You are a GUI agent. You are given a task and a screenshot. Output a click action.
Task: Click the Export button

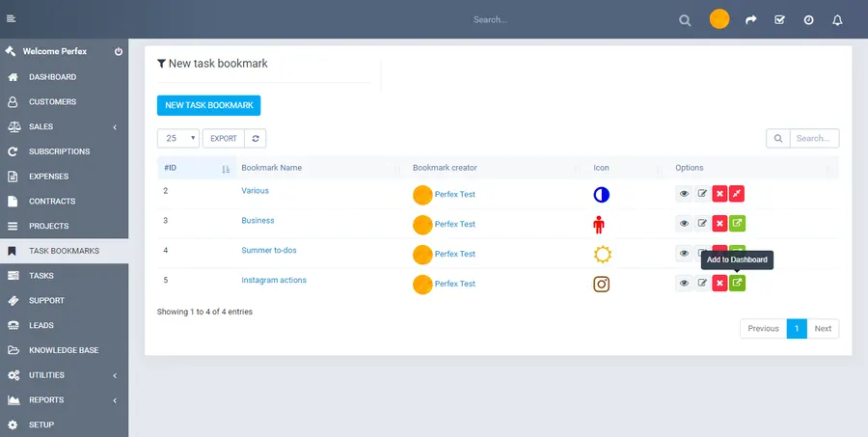[224, 139]
